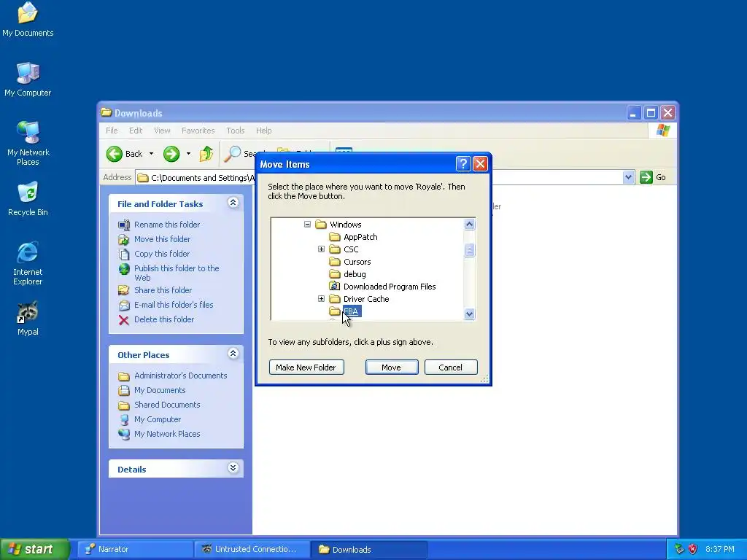Collapse File and Folder Tasks panel
This screenshot has height=560, width=747.
coord(233,203)
